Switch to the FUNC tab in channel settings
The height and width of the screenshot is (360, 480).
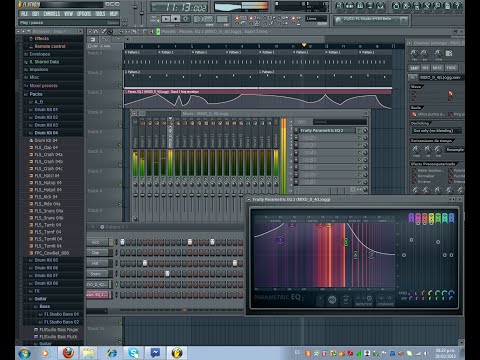[x=451, y=68]
